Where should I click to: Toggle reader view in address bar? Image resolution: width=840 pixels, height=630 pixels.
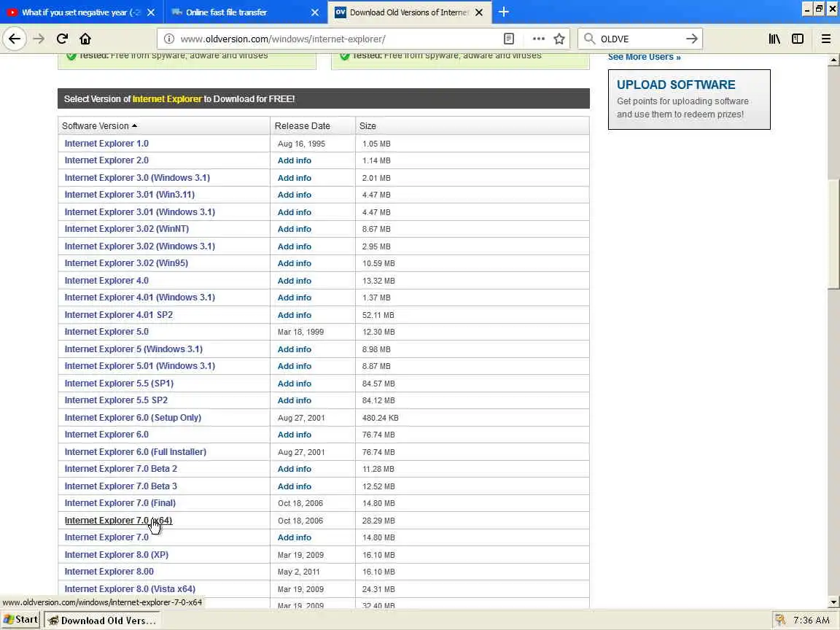(509, 39)
